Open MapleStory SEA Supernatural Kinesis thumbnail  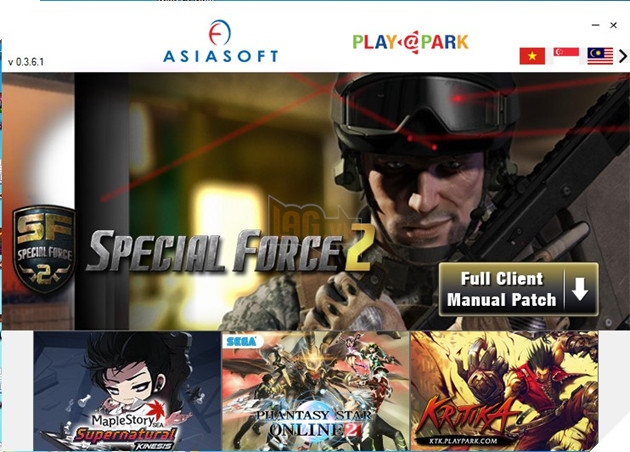pos(127,391)
